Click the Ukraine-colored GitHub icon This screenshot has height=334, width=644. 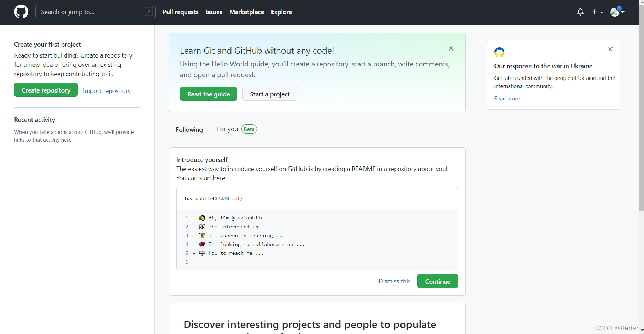point(499,52)
